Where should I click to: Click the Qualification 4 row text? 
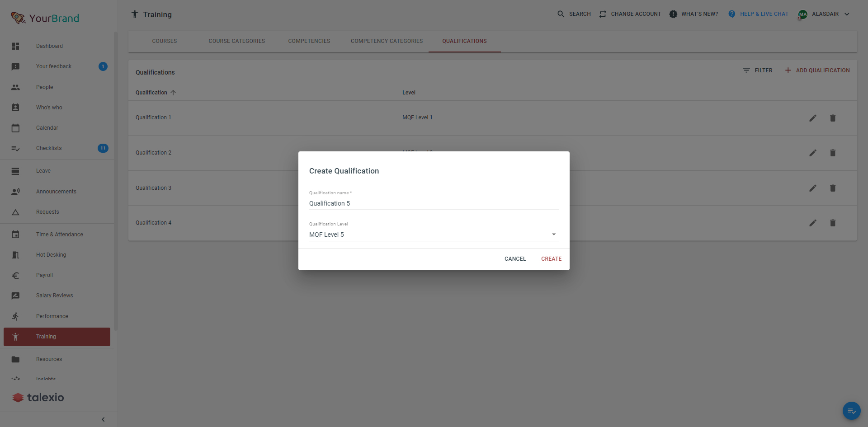tap(154, 223)
